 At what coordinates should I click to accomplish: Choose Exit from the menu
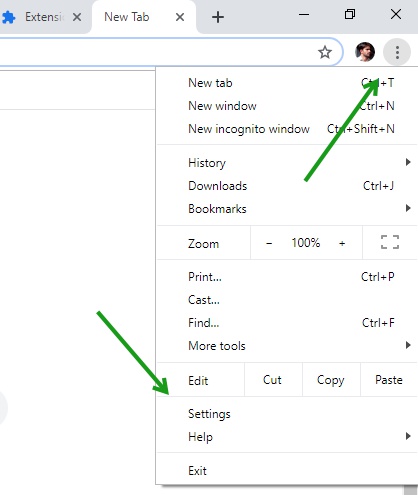287,471
